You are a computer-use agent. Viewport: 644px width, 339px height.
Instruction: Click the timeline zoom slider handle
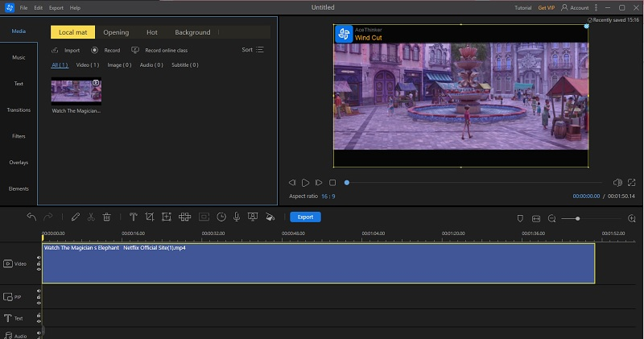577,218
